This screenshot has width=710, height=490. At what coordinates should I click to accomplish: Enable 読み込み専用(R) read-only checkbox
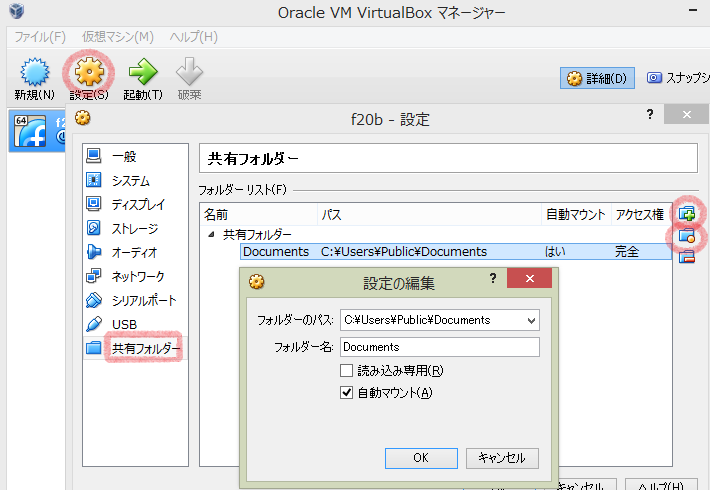tap(346, 371)
